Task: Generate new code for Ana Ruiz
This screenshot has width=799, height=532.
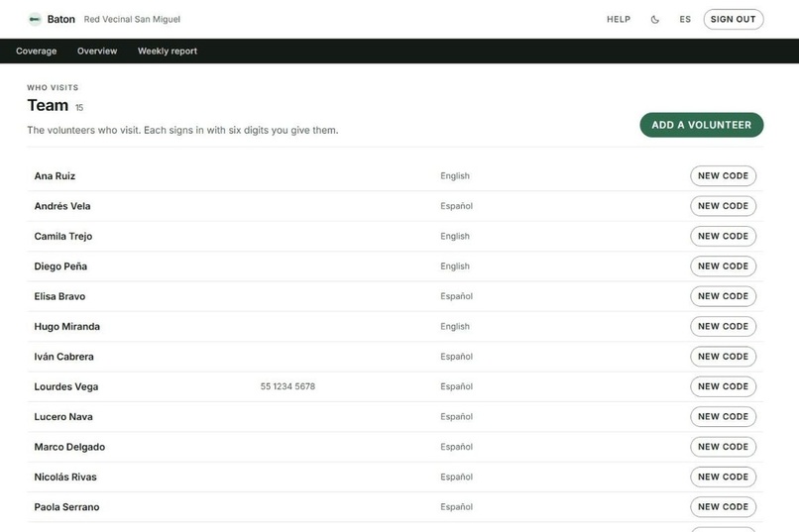Action: pyautogui.click(x=723, y=175)
